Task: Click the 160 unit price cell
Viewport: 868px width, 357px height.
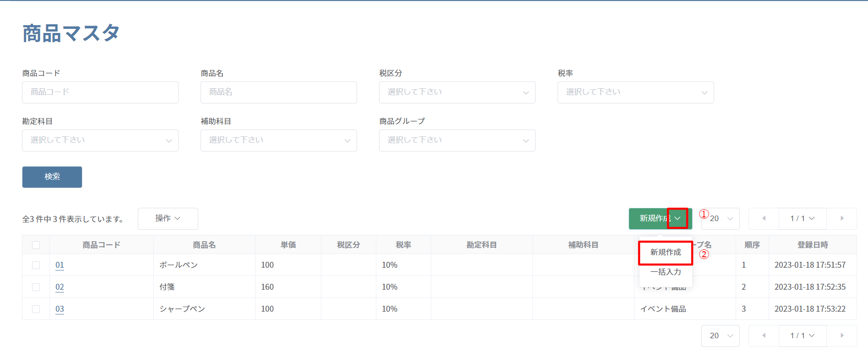Action: click(x=288, y=287)
